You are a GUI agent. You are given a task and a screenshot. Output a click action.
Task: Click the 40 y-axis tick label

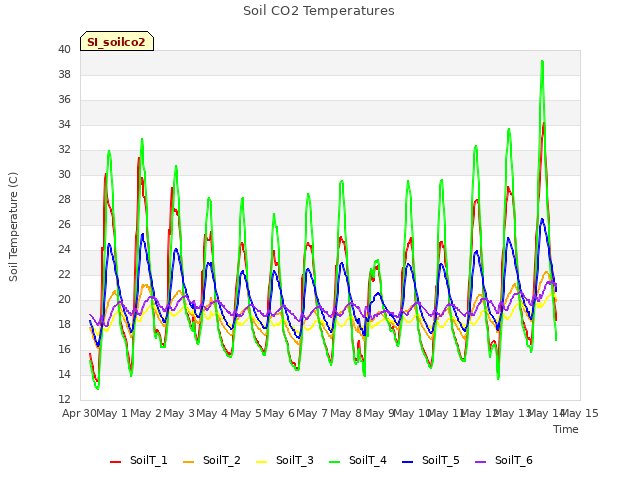(64, 49)
